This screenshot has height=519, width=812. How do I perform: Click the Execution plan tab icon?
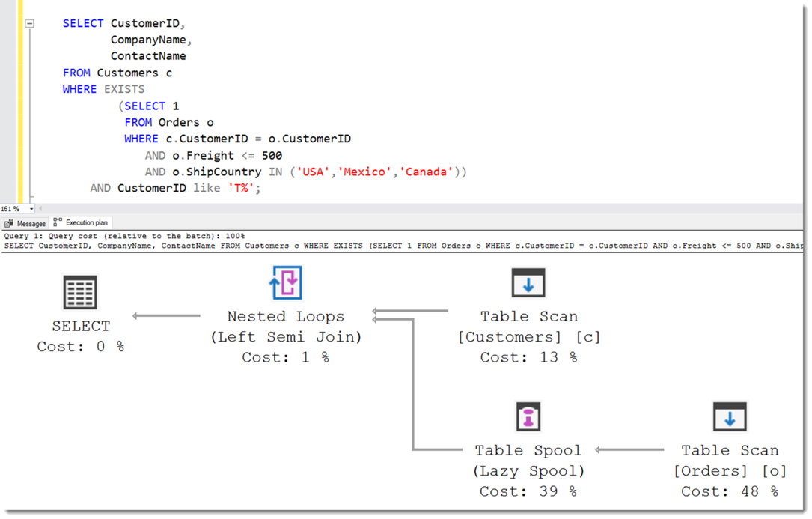tap(58, 222)
